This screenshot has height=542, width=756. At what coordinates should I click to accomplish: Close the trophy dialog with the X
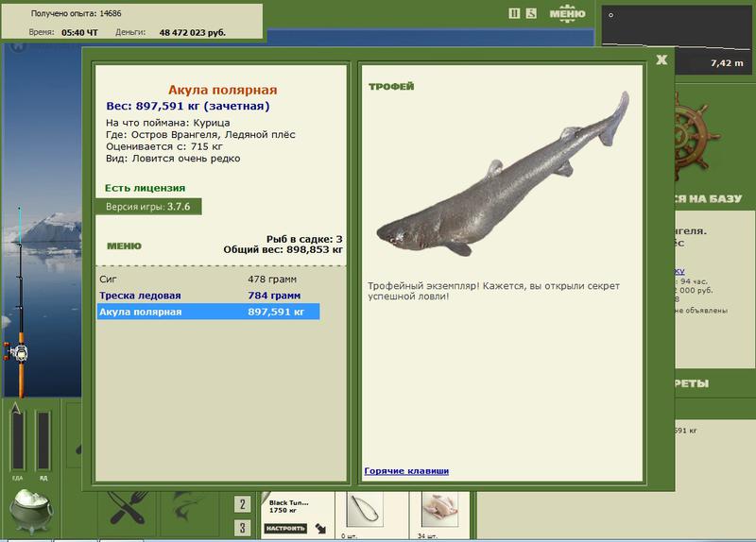click(661, 59)
